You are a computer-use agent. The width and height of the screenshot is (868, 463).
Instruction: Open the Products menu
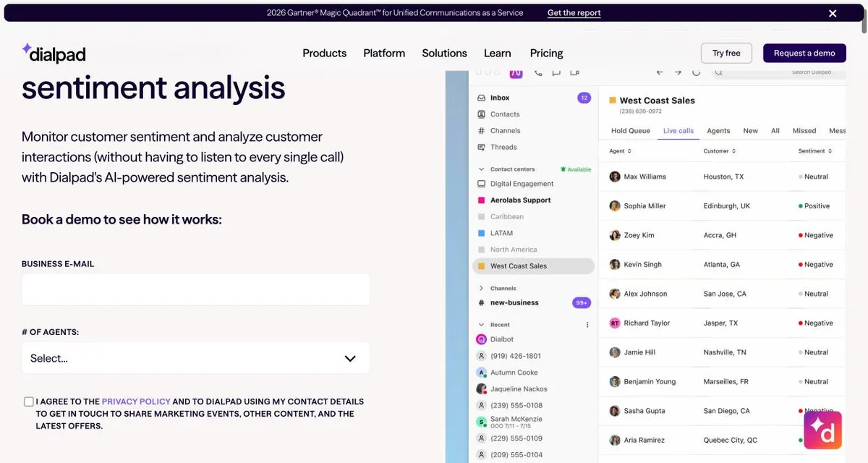pyautogui.click(x=324, y=53)
